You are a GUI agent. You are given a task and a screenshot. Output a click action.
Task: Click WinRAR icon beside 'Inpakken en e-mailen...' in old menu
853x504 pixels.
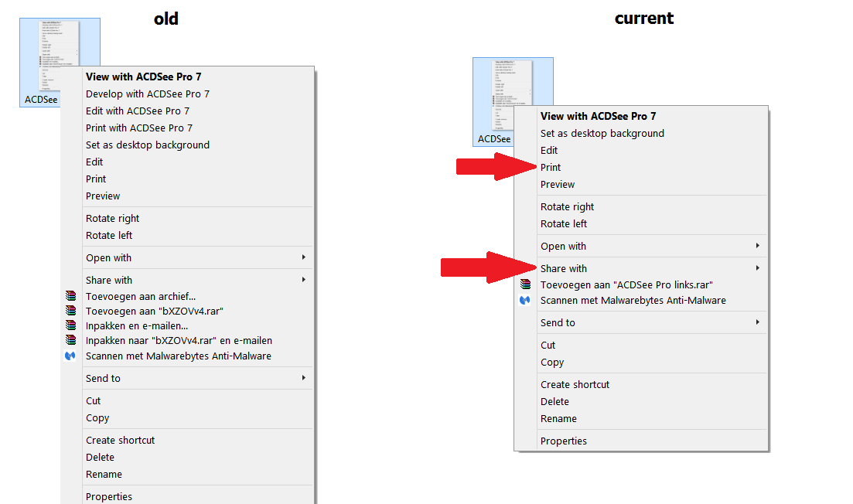(70, 325)
